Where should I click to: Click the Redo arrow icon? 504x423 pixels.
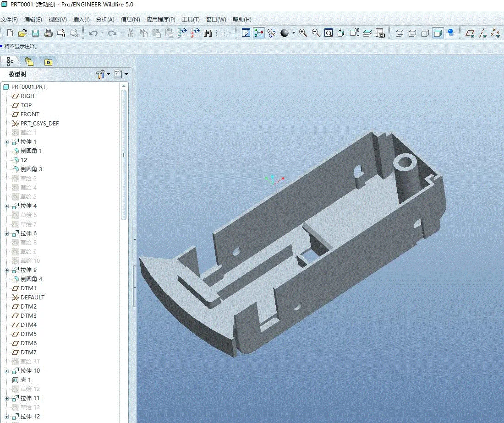112,33
